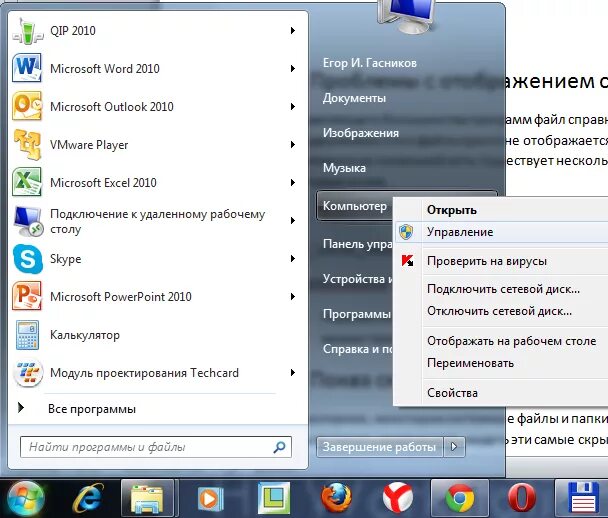Screen dimensions: 608x518
Task: Open Windows Explorer folder on taskbar
Action: 147,498
